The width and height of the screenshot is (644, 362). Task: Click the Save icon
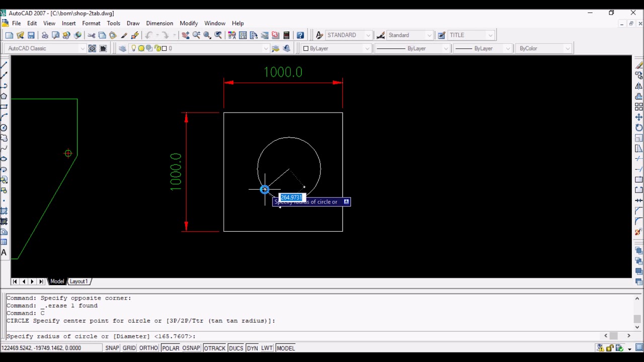(31, 35)
